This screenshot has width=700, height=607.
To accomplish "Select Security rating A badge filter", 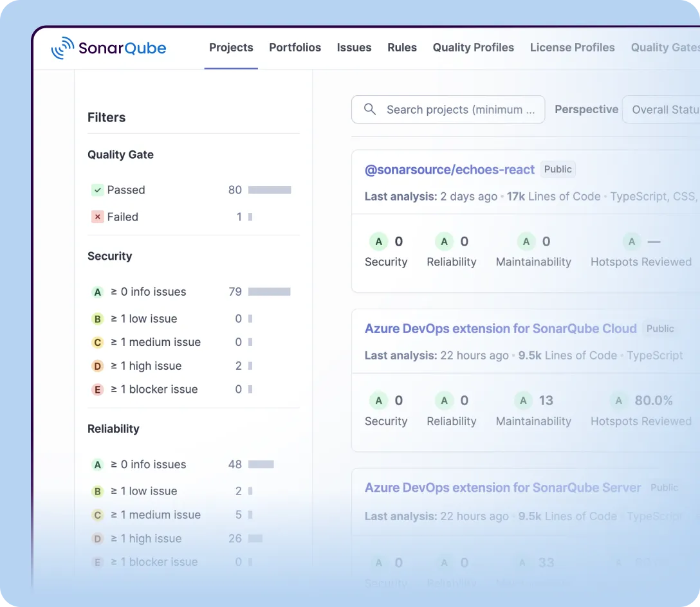I will pos(97,292).
